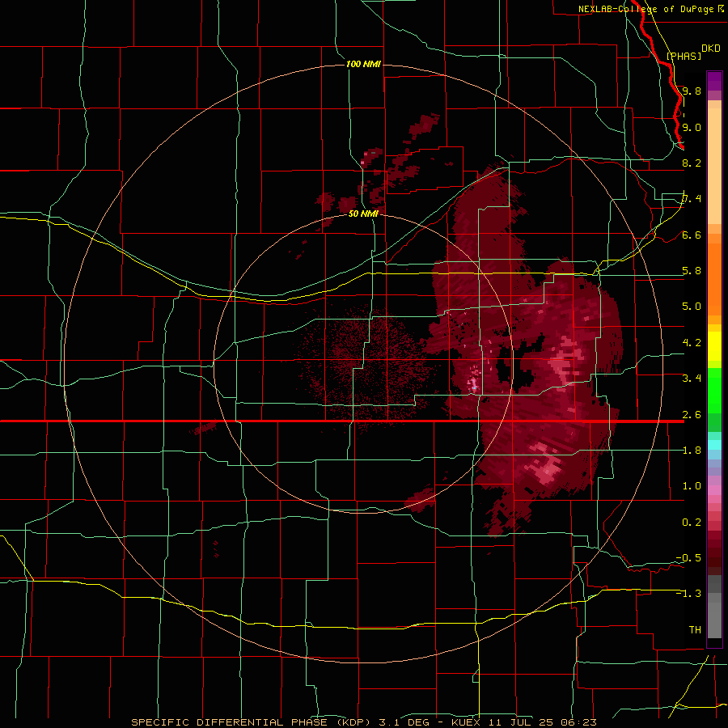Screen dimensions: 728x728
Task: Pick the yellow color bar segment
Action: point(714,346)
